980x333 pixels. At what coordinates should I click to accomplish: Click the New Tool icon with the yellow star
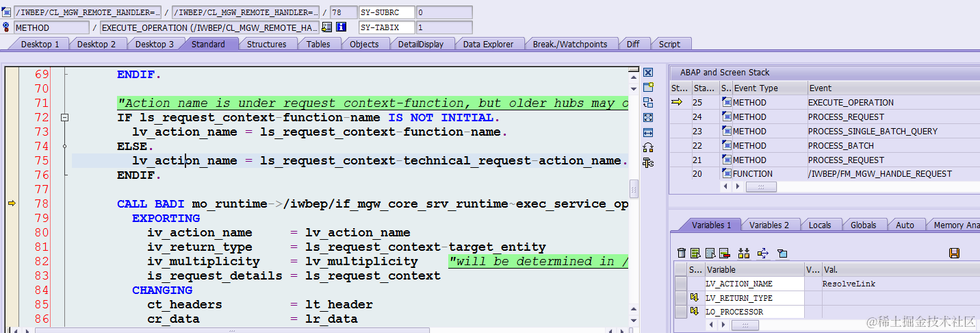(648, 87)
